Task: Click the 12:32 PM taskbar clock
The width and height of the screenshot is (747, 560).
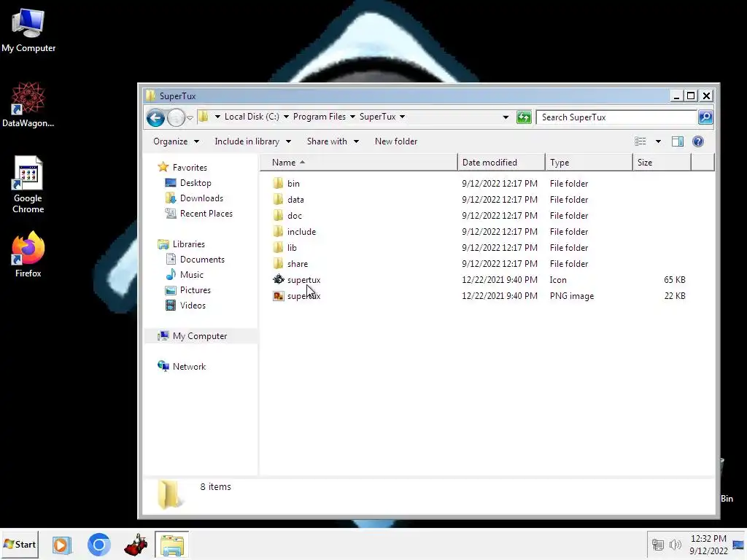Action: click(x=708, y=539)
